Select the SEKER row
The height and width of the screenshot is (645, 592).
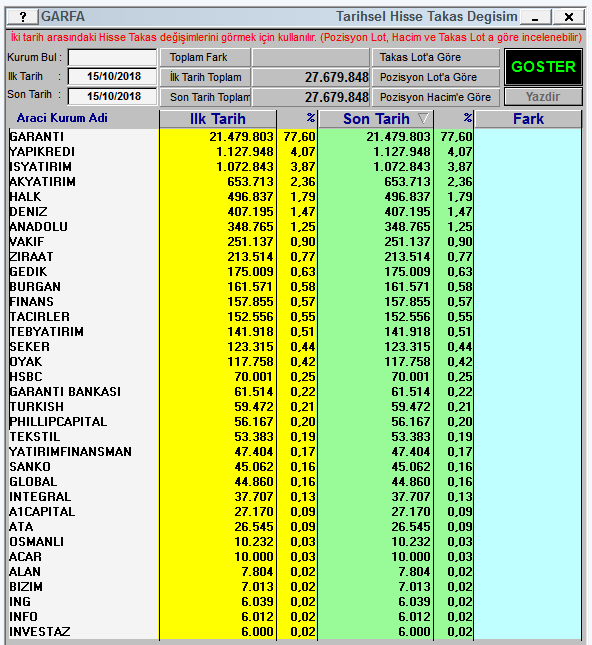pos(295,347)
